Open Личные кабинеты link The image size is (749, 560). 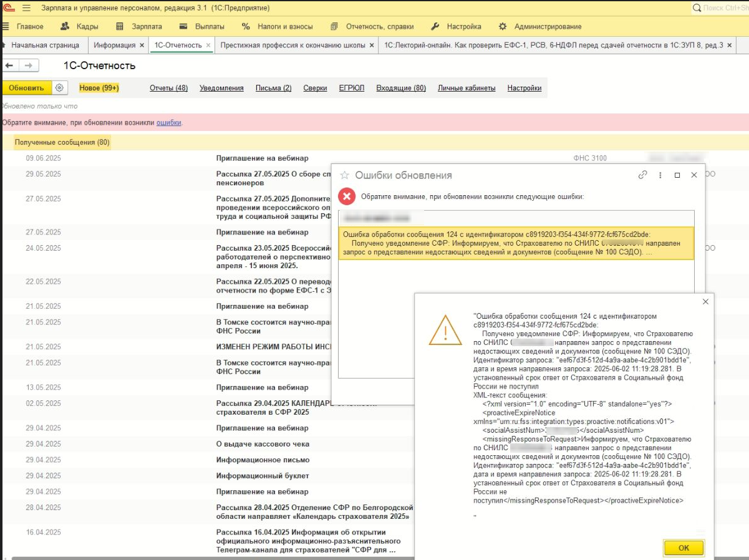click(x=466, y=88)
